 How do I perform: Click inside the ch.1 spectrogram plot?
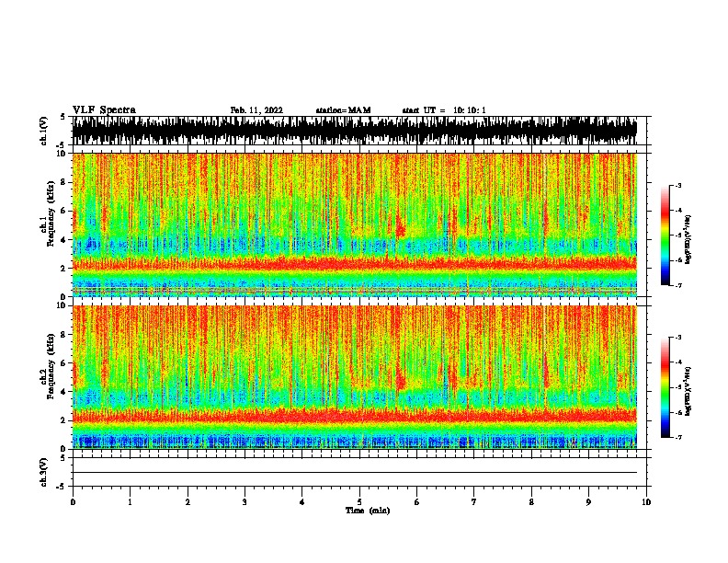[354, 224]
